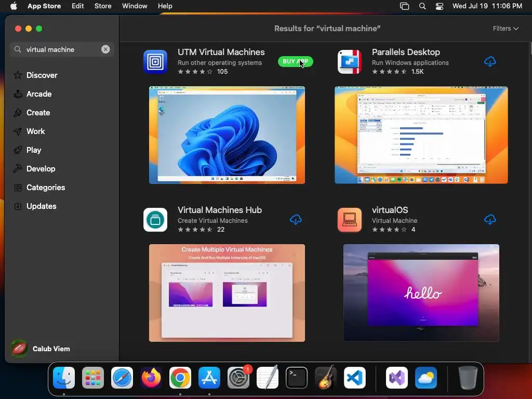
Task: Open Spotlight search in the menu bar
Action: (422, 6)
